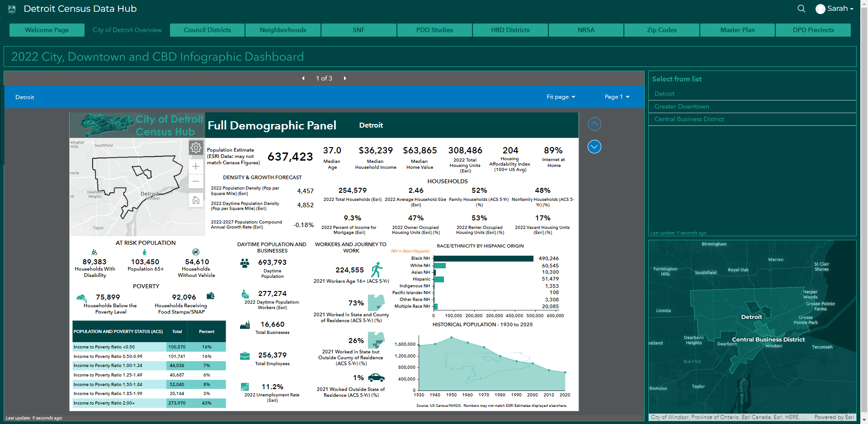The height and width of the screenshot is (424, 868).
Task: Click the Black NH race bar in chart
Action: [x=483, y=258]
